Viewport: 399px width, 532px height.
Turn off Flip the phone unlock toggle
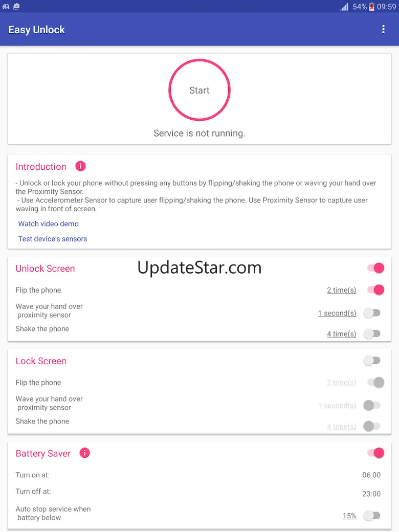375,290
